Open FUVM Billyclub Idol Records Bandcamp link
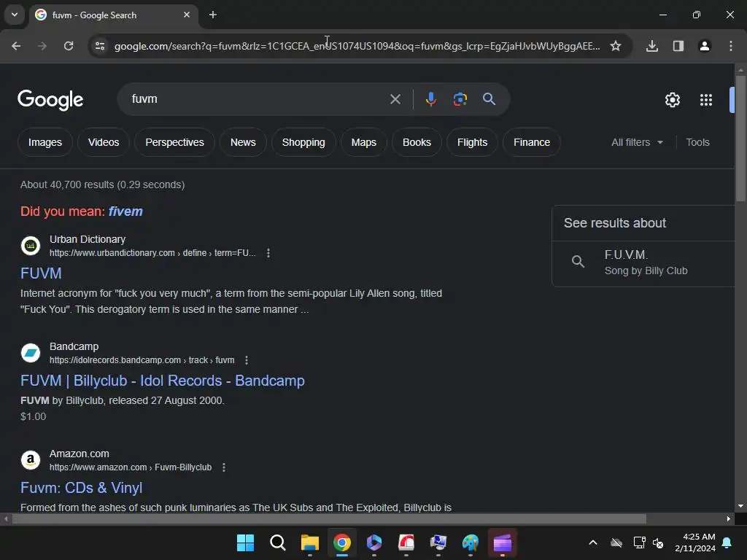The width and height of the screenshot is (747, 560). [163, 381]
